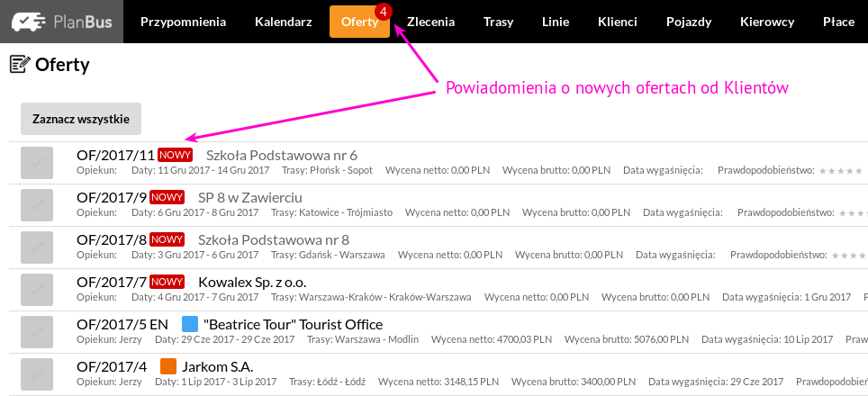
Task: Click the Oferty page heading icon
Action: 20,65
